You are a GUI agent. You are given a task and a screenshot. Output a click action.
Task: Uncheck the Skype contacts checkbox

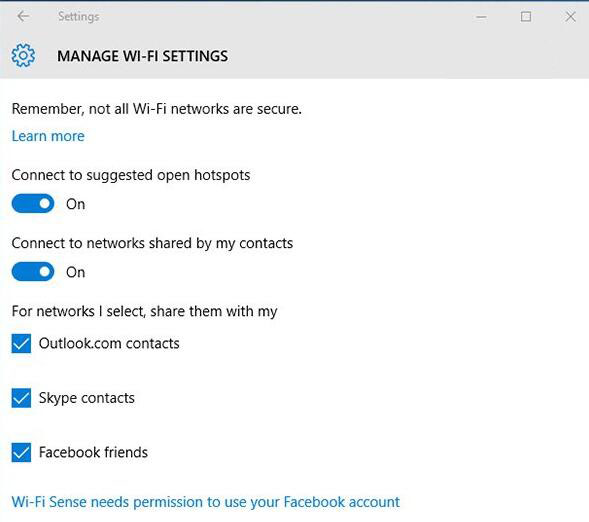(x=21, y=398)
